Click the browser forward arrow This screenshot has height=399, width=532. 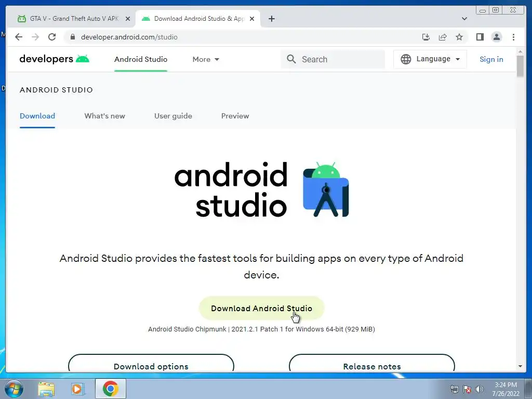(35, 37)
